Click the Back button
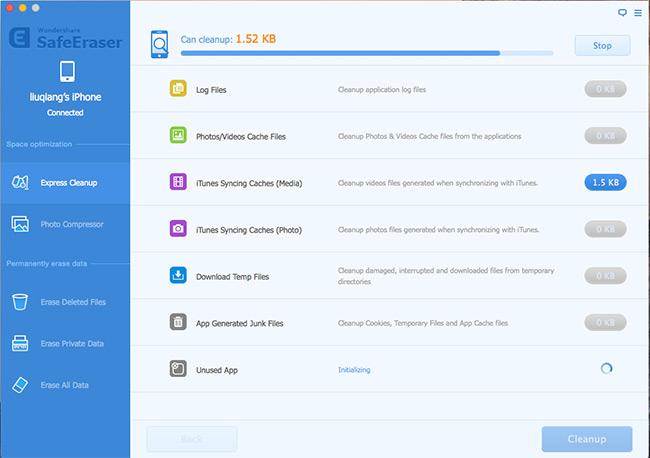The height and width of the screenshot is (458, 650). (x=192, y=439)
